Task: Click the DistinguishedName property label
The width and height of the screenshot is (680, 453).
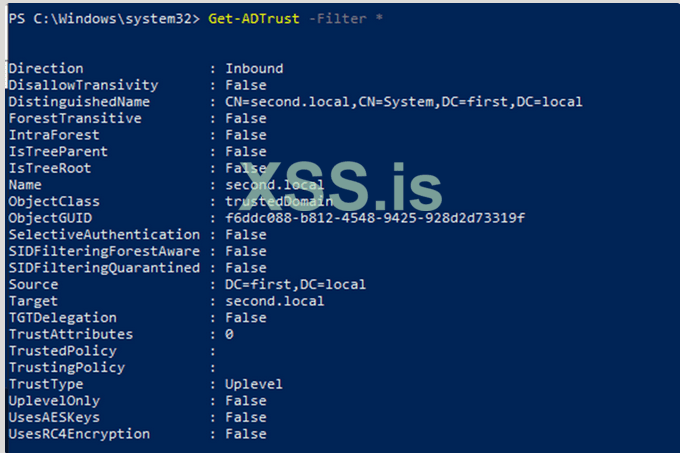Action: point(79,102)
